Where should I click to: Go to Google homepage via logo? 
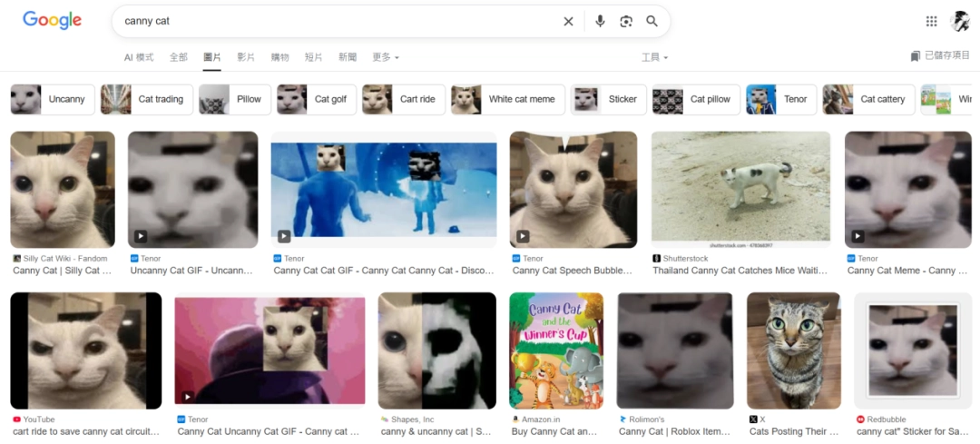click(52, 21)
